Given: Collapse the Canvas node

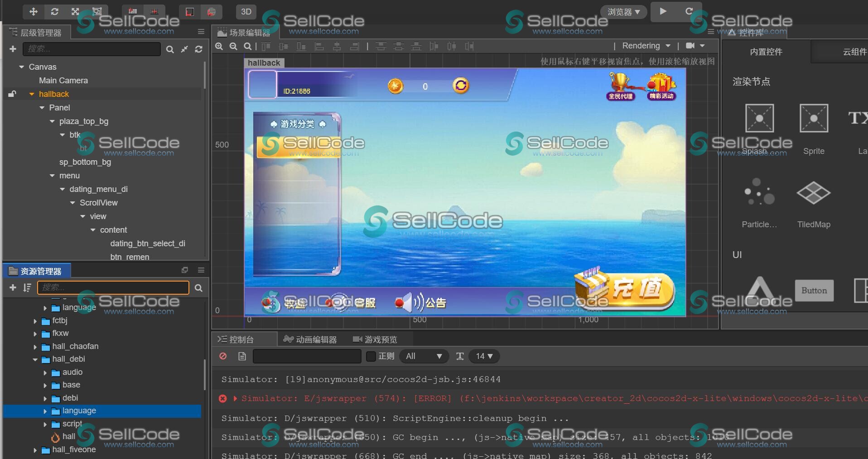Looking at the screenshot, I should [x=21, y=67].
